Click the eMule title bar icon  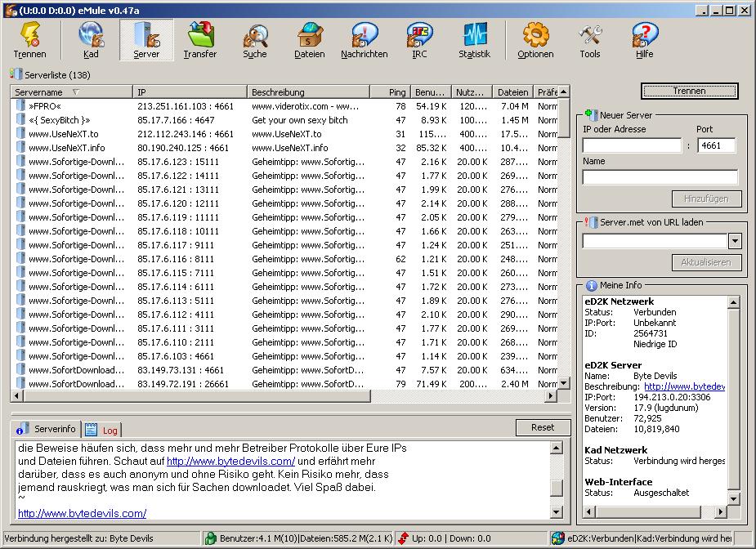click(11, 10)
